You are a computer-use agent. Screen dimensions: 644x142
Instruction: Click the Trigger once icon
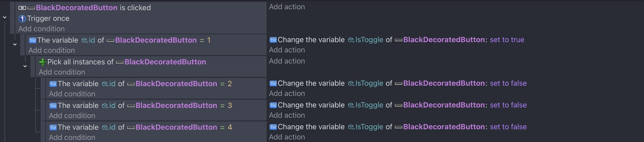pyautogui.click(x=22, y=19)
